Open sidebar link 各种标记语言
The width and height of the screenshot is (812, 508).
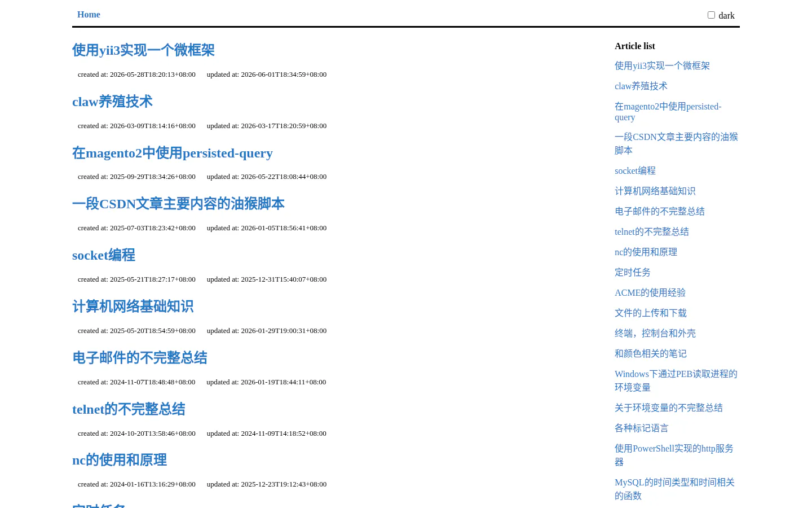tap(642, 428)
